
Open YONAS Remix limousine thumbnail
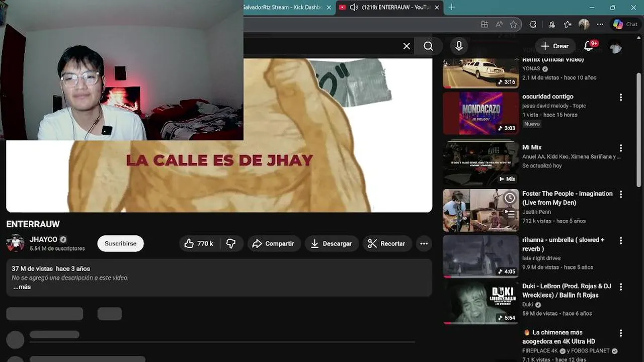coord(480,73)
